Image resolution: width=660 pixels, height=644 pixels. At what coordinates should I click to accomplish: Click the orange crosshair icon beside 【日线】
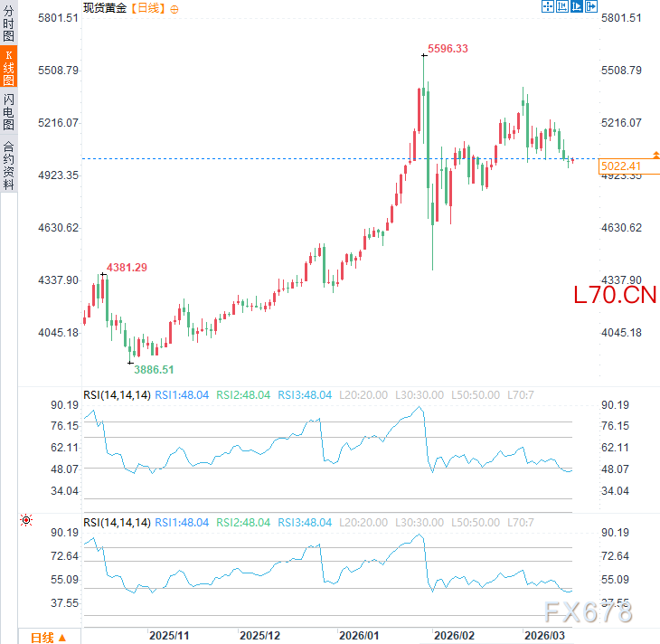coord(174,7)
